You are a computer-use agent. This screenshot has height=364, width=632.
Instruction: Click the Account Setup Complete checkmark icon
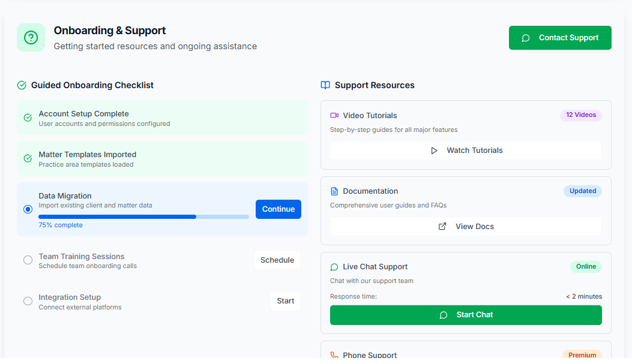pyautogui.click(x=28, y=118)
